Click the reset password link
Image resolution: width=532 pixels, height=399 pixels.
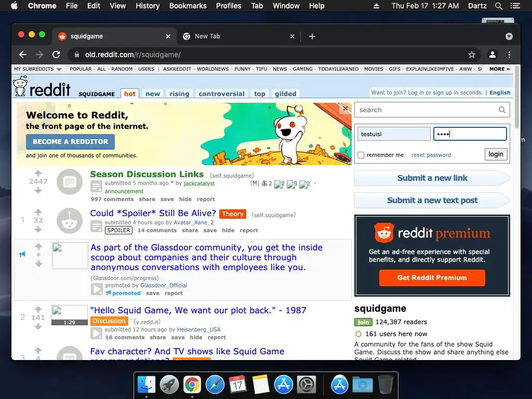pyautogui.click(x=431, y=155)
